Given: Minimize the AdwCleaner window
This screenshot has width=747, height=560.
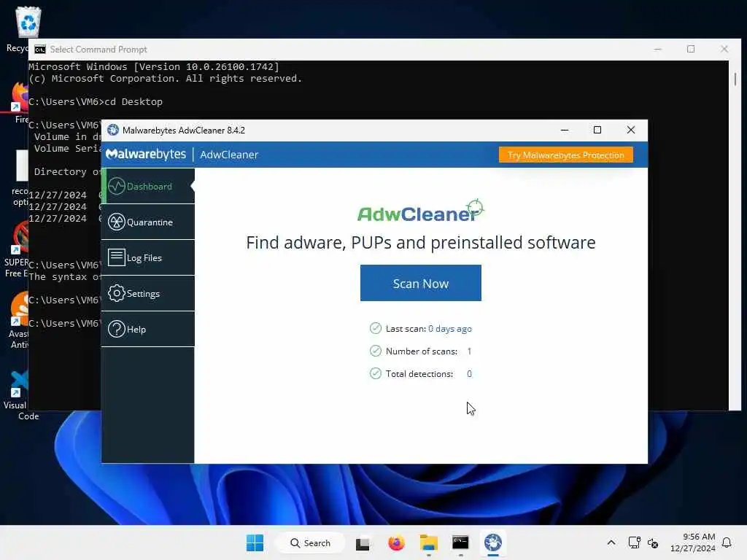Looking at the screenshot, I should pos(565,130).
